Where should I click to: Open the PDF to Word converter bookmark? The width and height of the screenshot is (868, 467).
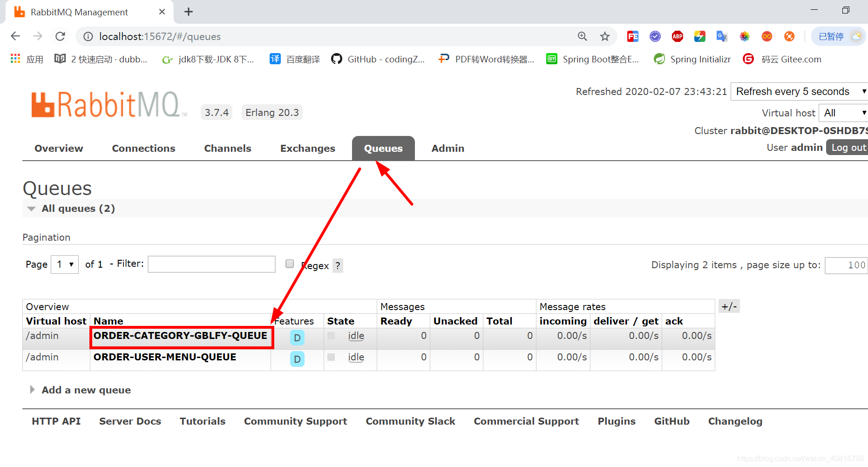tap(486, 59)
